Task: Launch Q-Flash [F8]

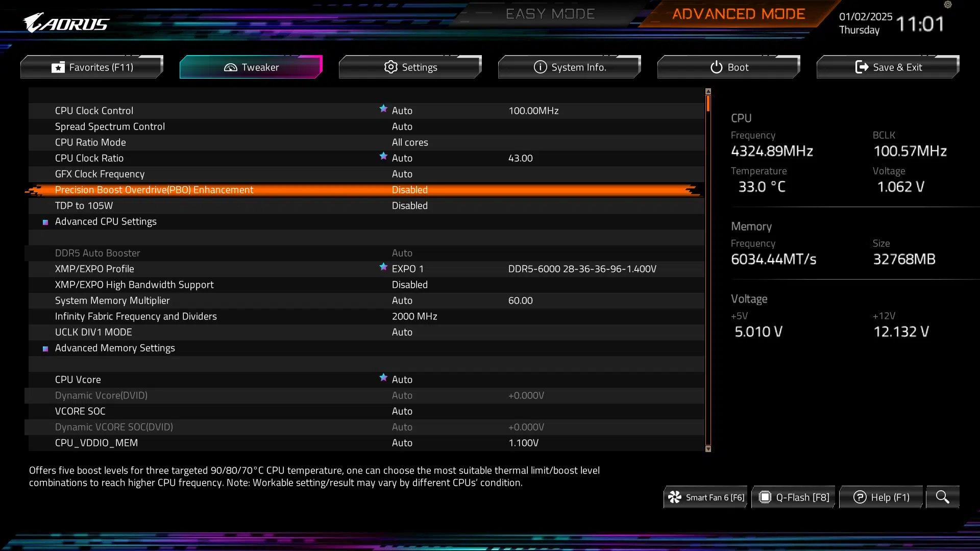Action: click(794, 497)
